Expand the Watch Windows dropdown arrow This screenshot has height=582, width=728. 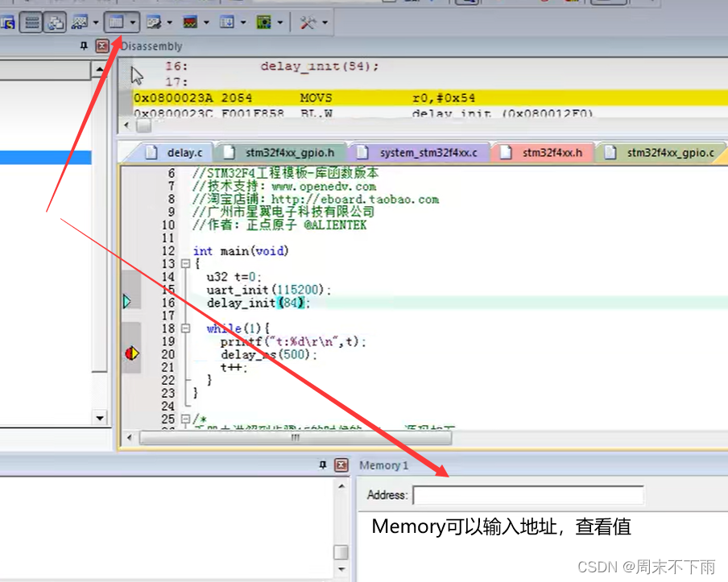pyautogui.click(x=96, y=23)
